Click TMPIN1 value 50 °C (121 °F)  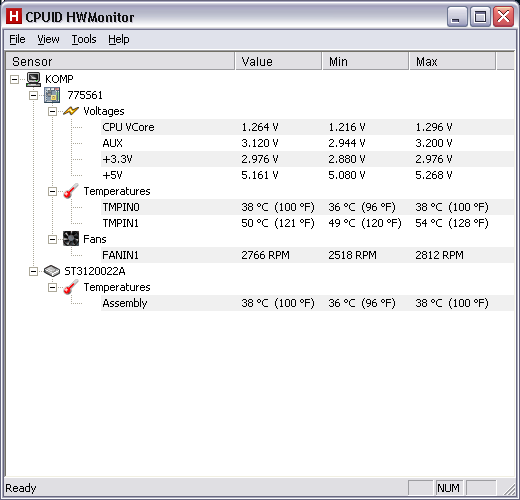[278, 223]
